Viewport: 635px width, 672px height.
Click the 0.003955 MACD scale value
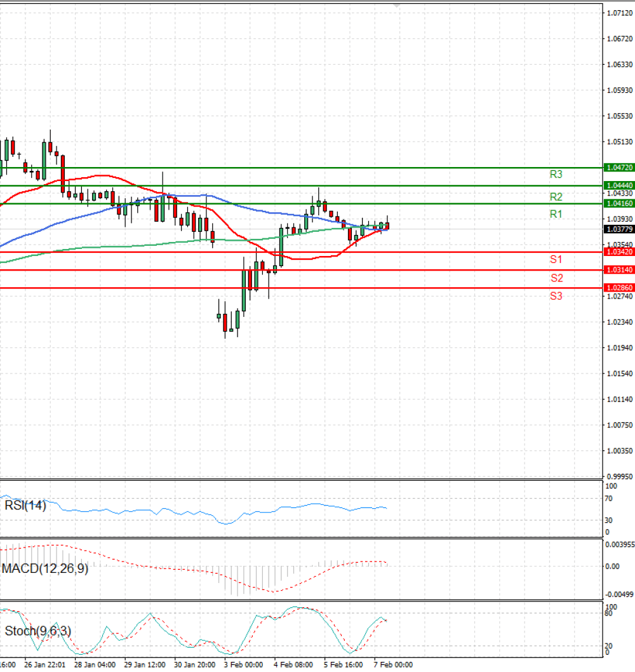point(620,545)
